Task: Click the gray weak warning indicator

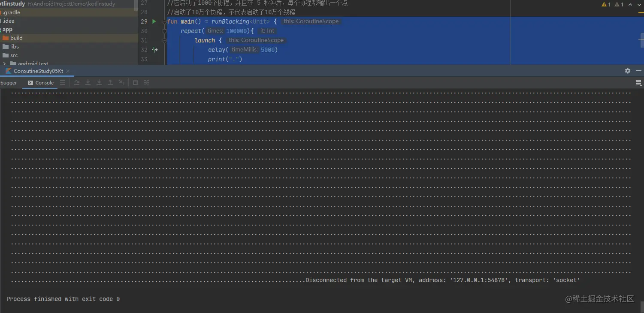Action: tap(619, 4)
